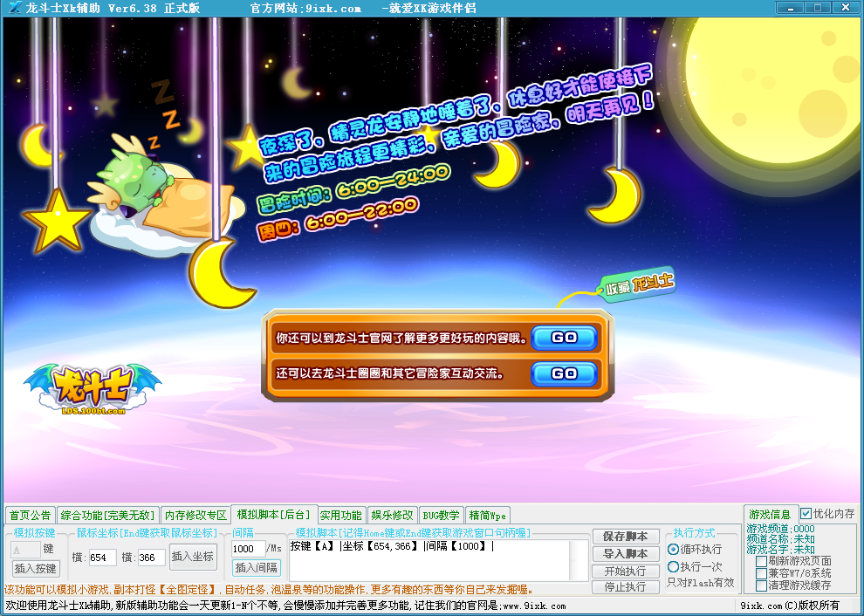
Task: Click the app icon in title bar
Action: [x=15, y=8]
